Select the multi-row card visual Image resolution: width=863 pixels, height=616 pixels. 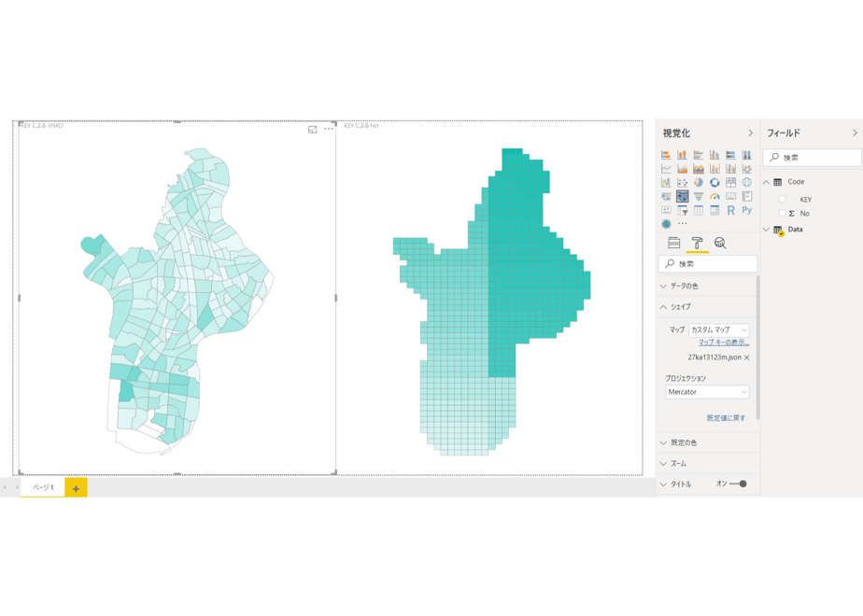[x=747, y=196]
